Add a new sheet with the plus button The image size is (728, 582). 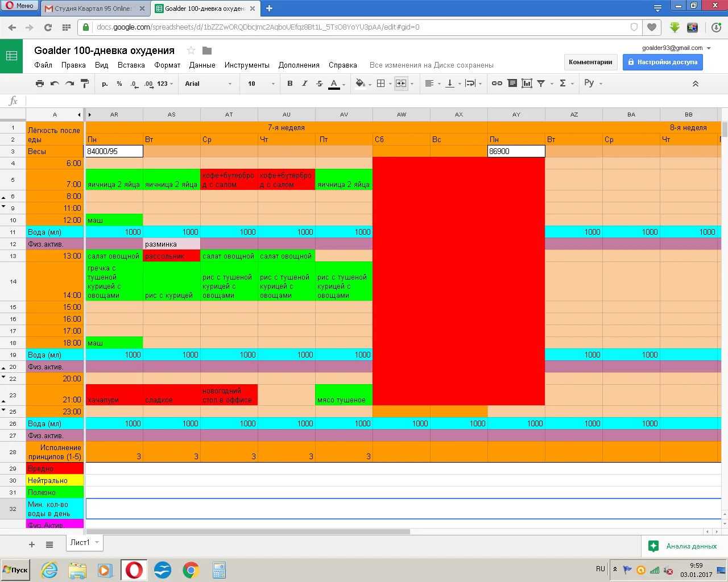coord(32,544)
